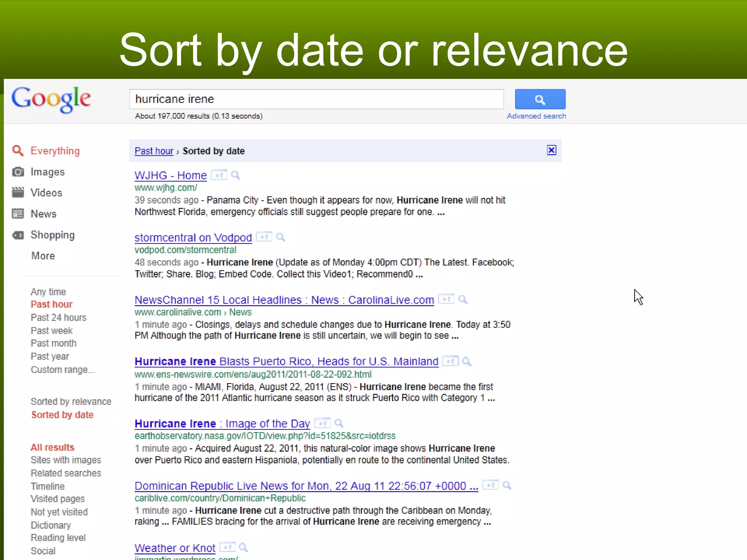Open WJHG - Home result
Image resolution: width=747 pixels, height=560 pixels.
pos(171,175)
